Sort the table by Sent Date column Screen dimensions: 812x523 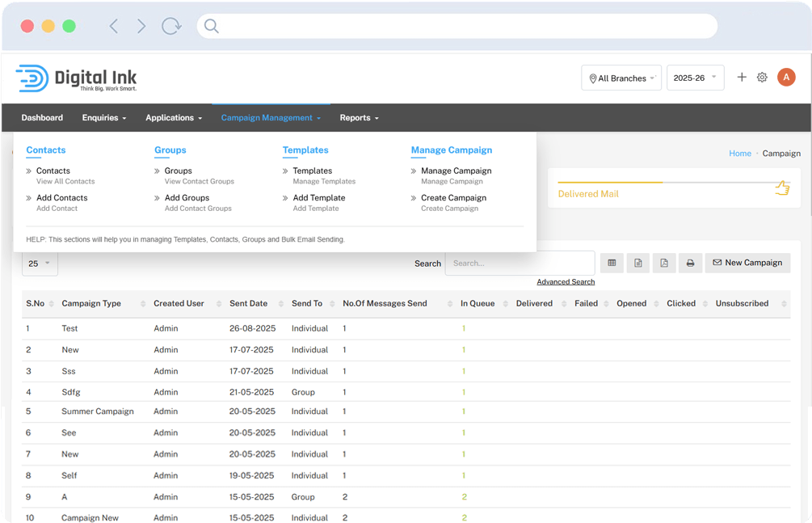click(x=248, y=304)
